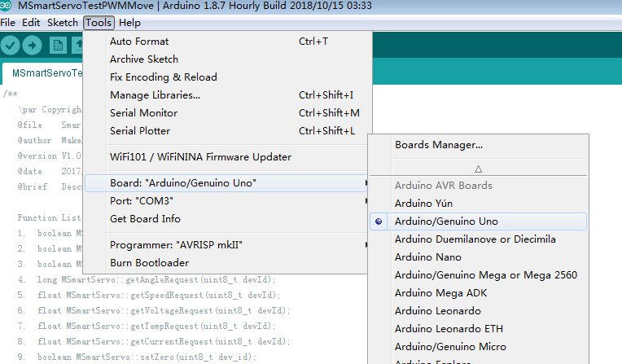This screenshot has width=622, height=364.
Task: Select the Arduino/Genuino Uno radio option
Action: coord(379,221)
